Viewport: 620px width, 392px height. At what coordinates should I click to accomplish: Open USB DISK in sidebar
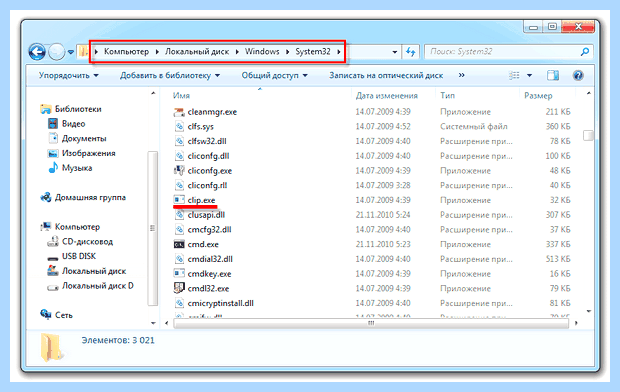pyautogui.click(x=79, y=256)
